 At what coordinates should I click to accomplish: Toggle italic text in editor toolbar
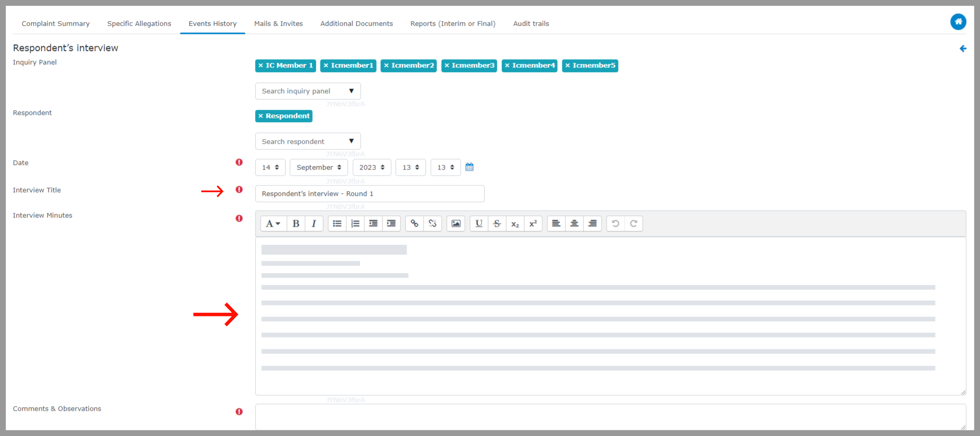[314, 224]
